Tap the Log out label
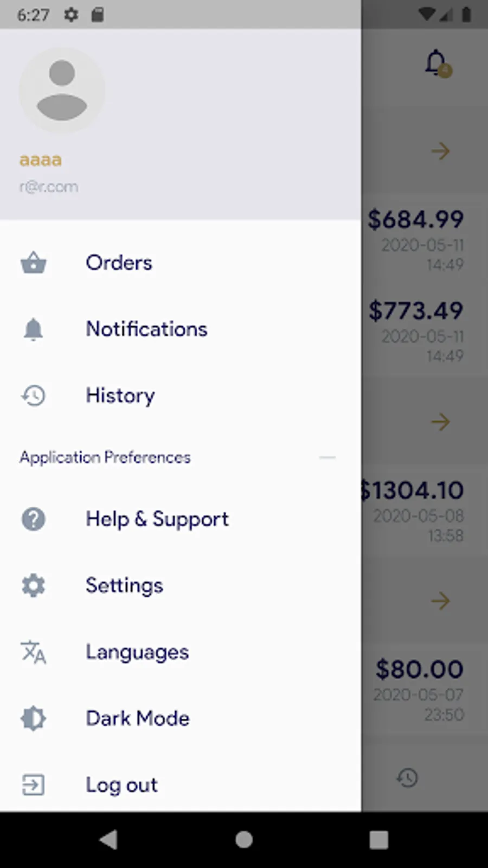Viewport: 488px width, 868px height. (x=121, y=785)
